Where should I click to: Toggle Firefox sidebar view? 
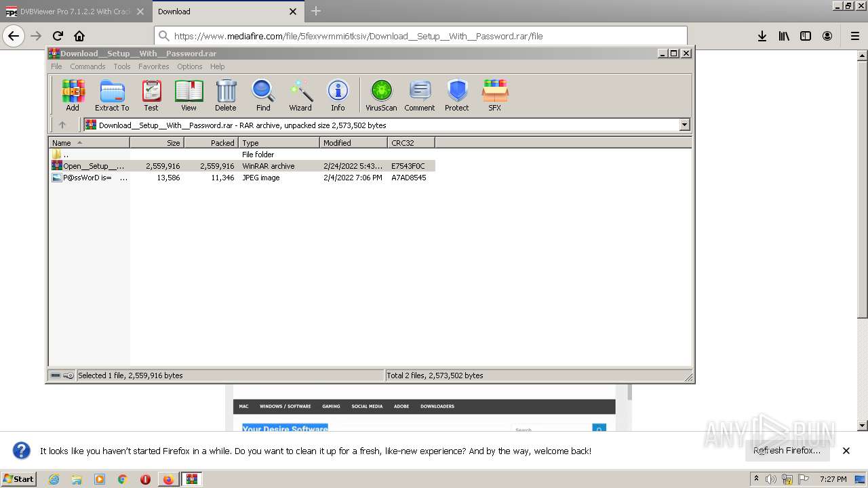coord(806,36)
